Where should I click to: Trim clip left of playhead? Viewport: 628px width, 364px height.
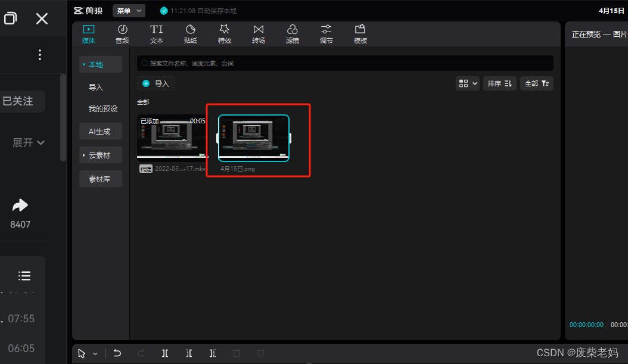189,353
